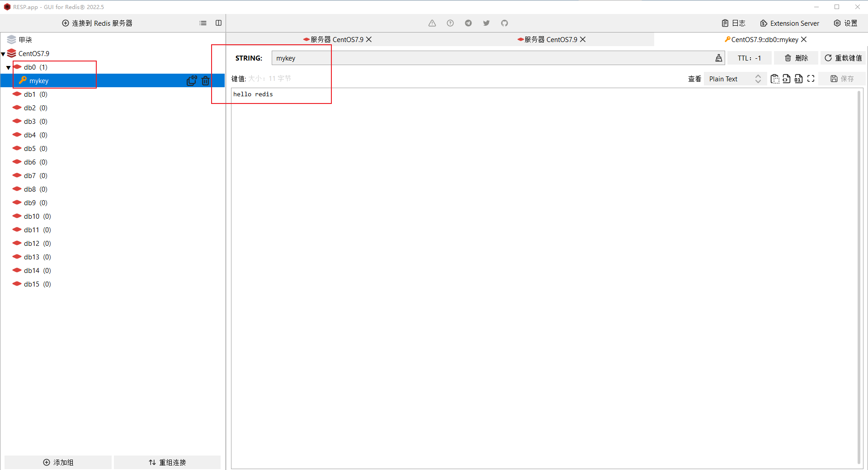Viewport: 868px width, 470px height.
Task: Click 连接到 Redis 服务器 button
Action: (97, 23)
